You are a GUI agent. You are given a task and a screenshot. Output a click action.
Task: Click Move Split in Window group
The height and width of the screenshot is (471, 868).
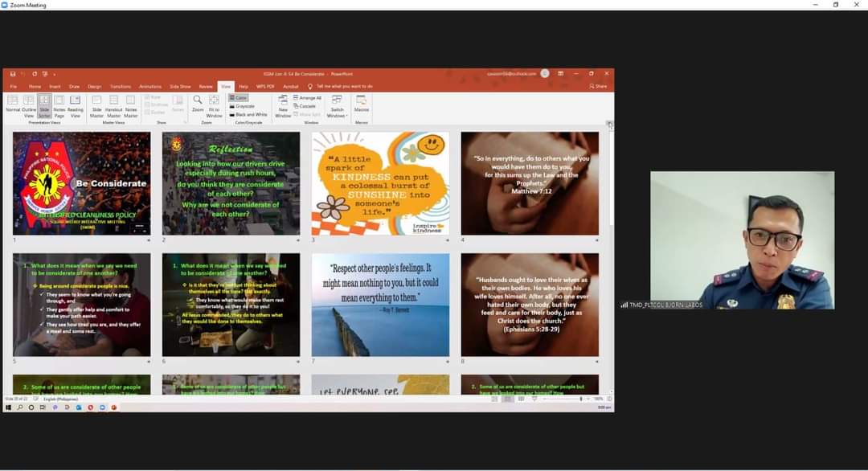coord(307,115)
